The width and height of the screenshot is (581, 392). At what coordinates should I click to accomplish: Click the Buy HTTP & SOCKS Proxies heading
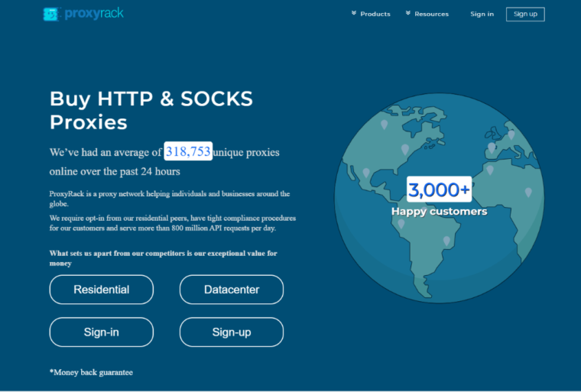(x=151, y=110)
